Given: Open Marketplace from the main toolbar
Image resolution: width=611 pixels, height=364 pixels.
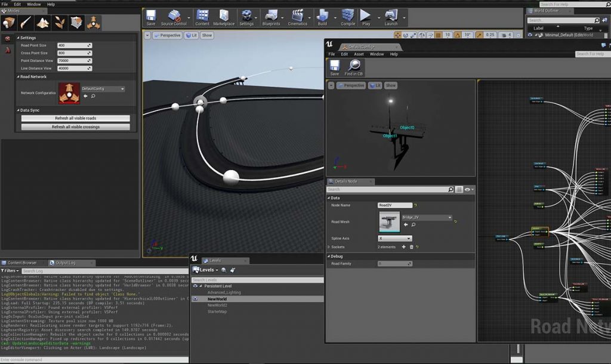Looking at the screenshot, I should click(x=224, y=17).
